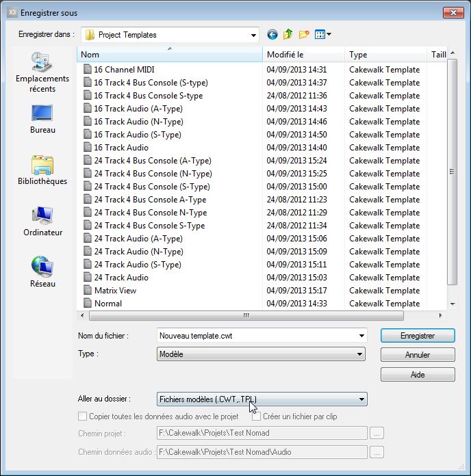Select 16 Track Audio (S-Type)
Image resolution: width=471 pixels, height=476 pixels.
138,135
